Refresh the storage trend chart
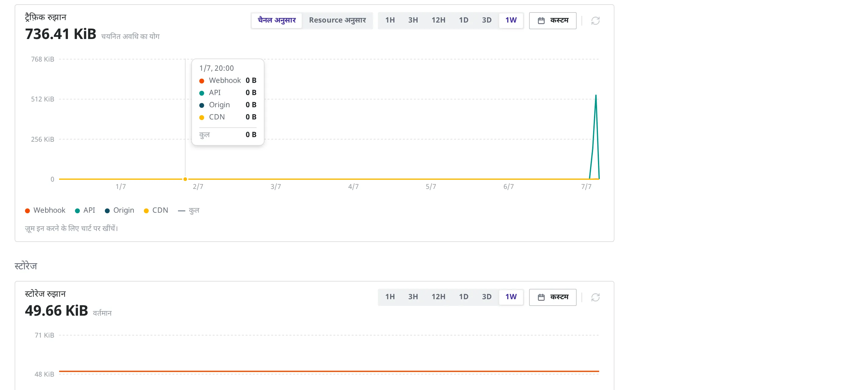 [x=595, y=297]
